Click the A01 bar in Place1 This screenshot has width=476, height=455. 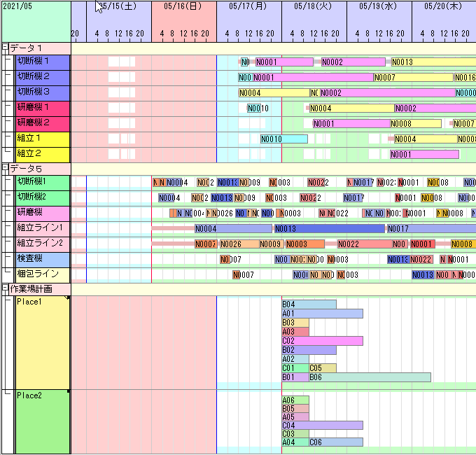pos(322,314)
